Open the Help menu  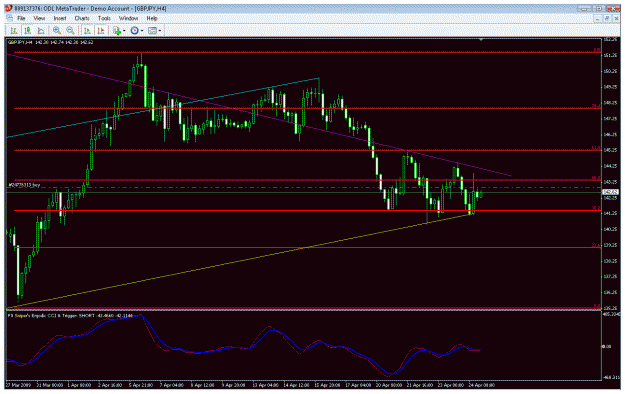(x=151, y=18)
